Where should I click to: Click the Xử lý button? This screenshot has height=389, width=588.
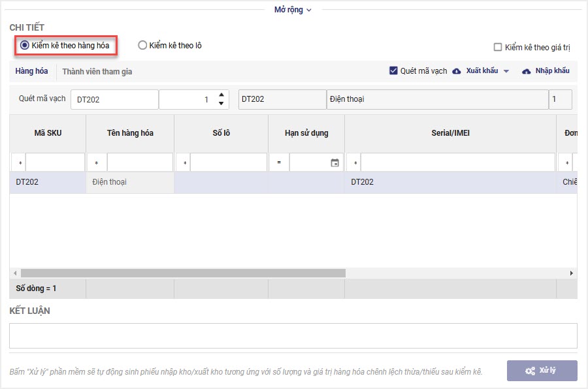(542, 371)
